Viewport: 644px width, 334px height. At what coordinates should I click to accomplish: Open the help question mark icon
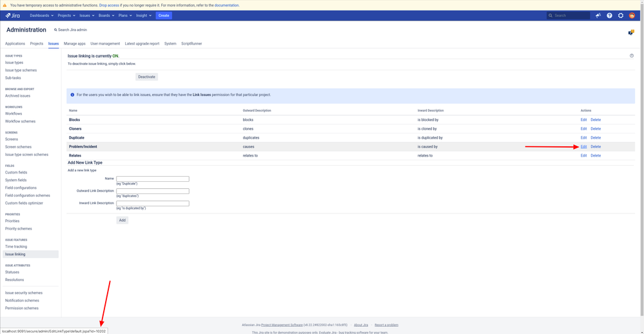click(609, 15)
